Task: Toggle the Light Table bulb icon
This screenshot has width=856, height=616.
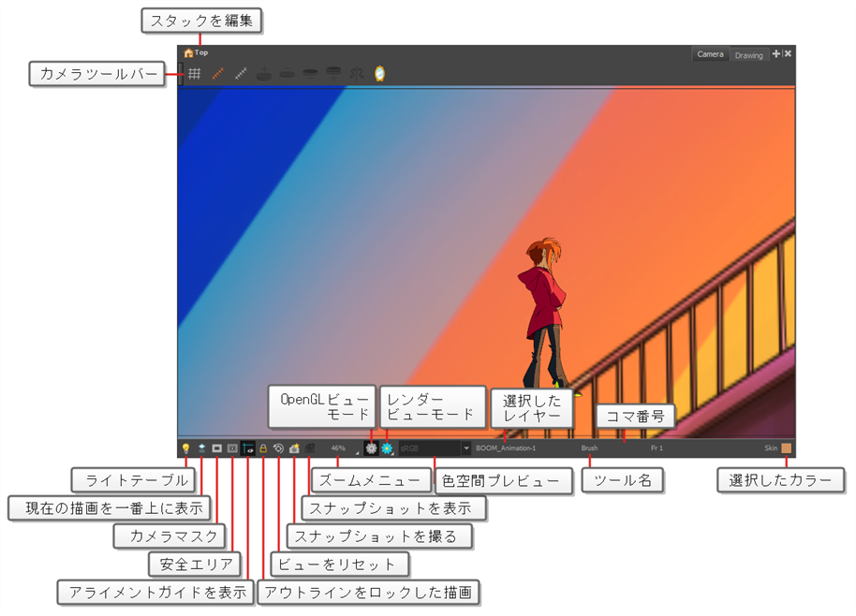Action: [x=185, y=448]
